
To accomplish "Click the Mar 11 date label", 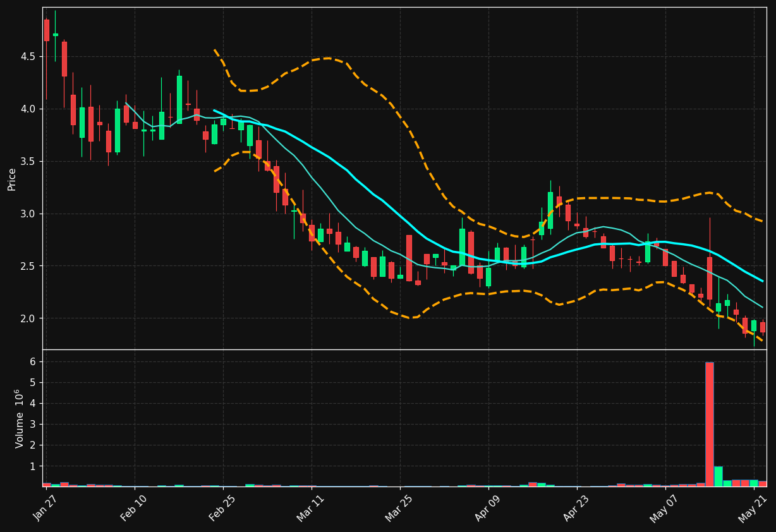I will (x=311, y=508).
